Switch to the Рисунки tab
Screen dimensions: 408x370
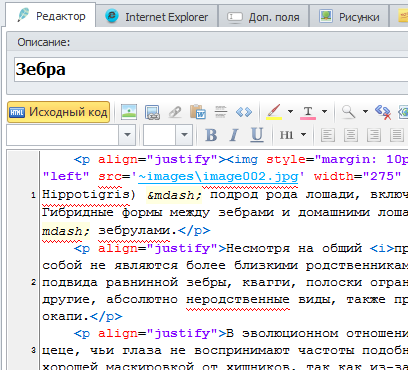(x=349, y=17)
